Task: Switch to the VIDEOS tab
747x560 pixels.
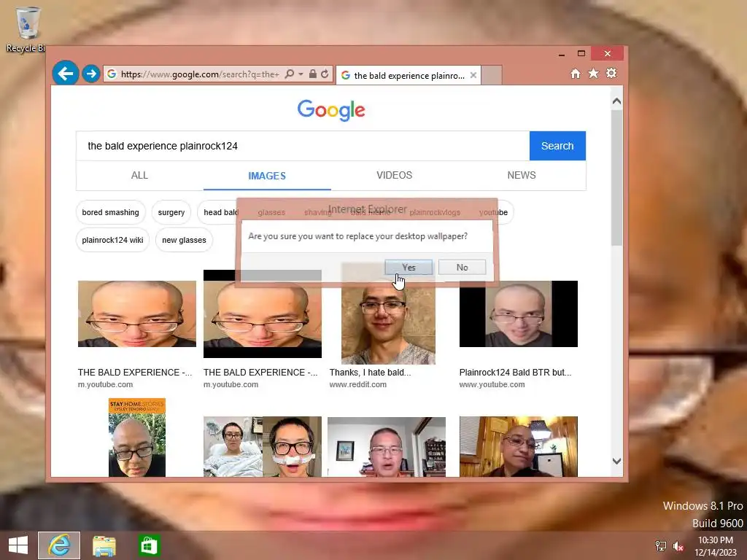Action: (395, 175)
